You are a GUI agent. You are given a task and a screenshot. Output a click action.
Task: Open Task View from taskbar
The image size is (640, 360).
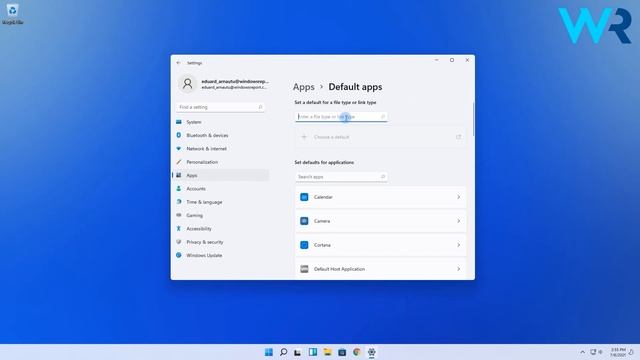(x=298, y=352)
